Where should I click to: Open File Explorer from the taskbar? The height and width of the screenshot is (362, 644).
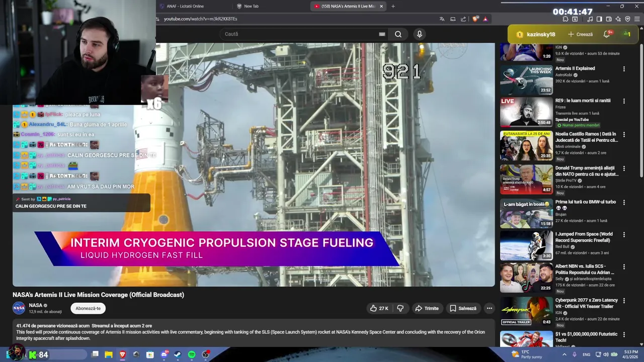[109, 354]
